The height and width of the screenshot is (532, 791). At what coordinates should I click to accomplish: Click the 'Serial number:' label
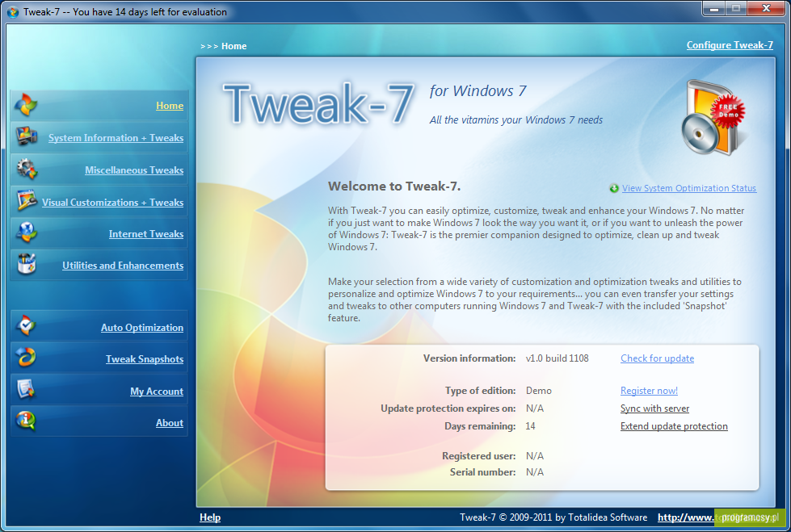point(483,472)
